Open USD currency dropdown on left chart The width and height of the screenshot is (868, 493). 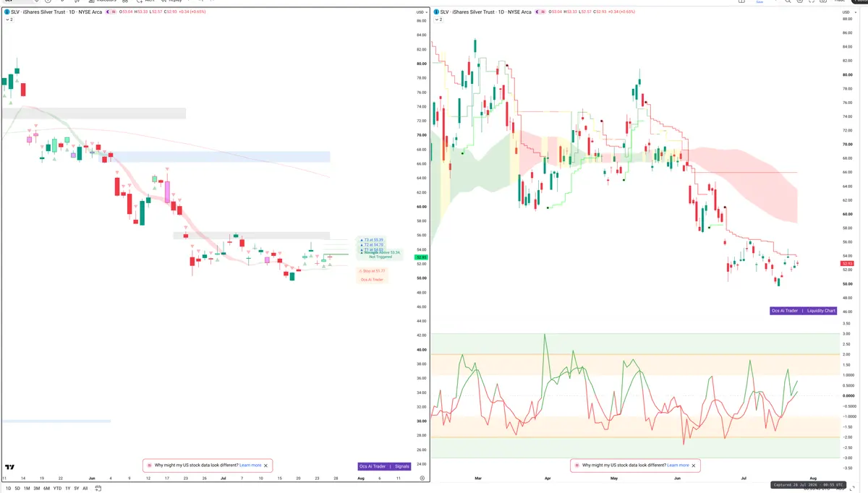[x=420, y=12]
